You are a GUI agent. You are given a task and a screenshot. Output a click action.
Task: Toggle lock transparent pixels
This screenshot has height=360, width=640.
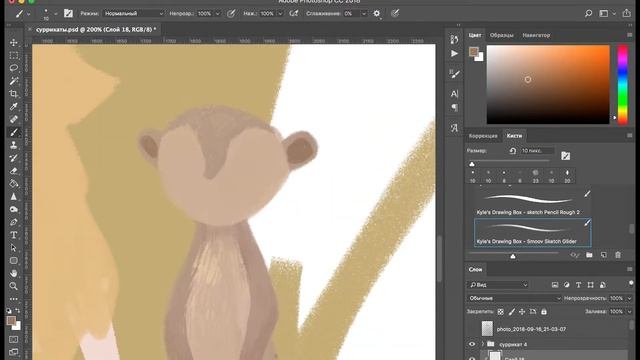500,311
